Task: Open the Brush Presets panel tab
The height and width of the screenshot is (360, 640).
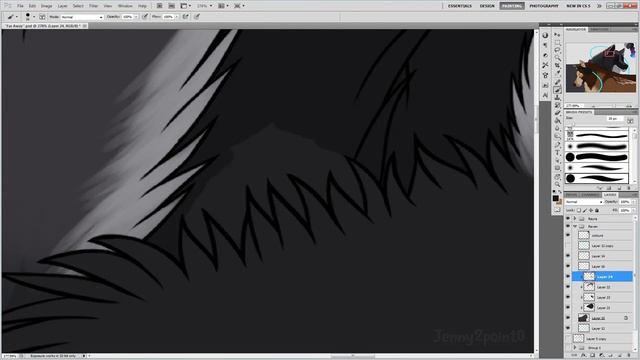Action: pyautogui.click(x=580, y=112)
